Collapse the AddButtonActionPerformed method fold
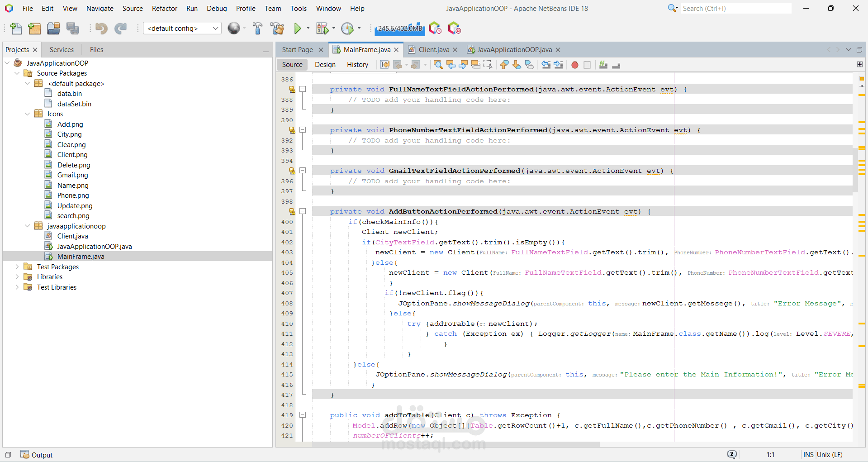Image resolution: width=868 pixels, height=462 pixels. 303,211
